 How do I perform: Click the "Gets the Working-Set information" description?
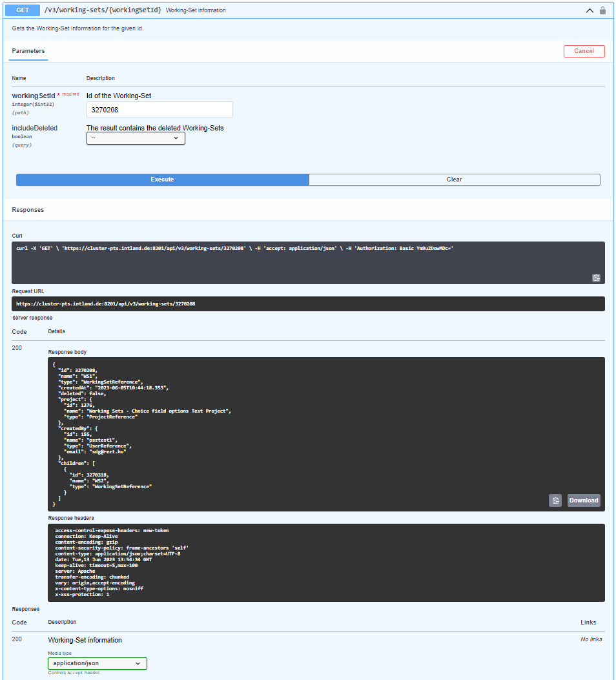coord(77,28)
